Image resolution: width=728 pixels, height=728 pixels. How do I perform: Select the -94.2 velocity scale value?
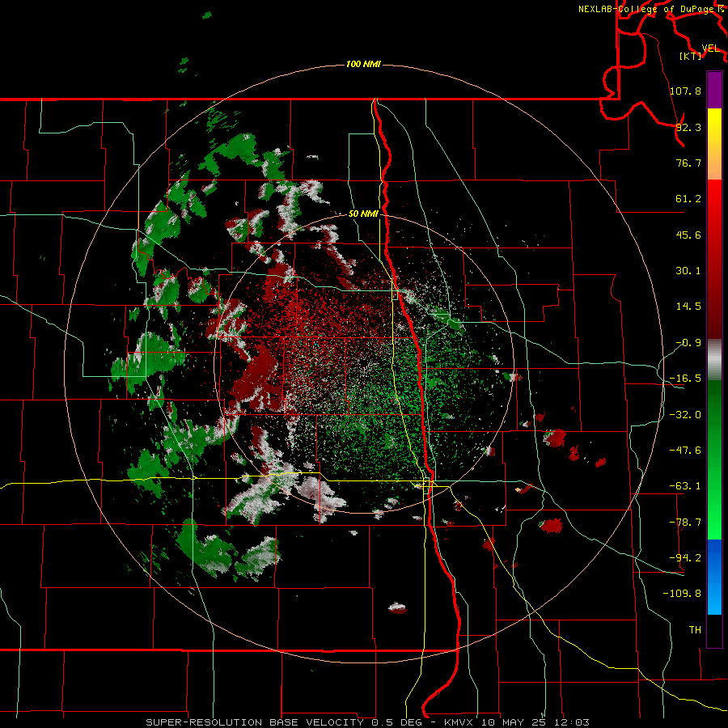coord(685,557)
